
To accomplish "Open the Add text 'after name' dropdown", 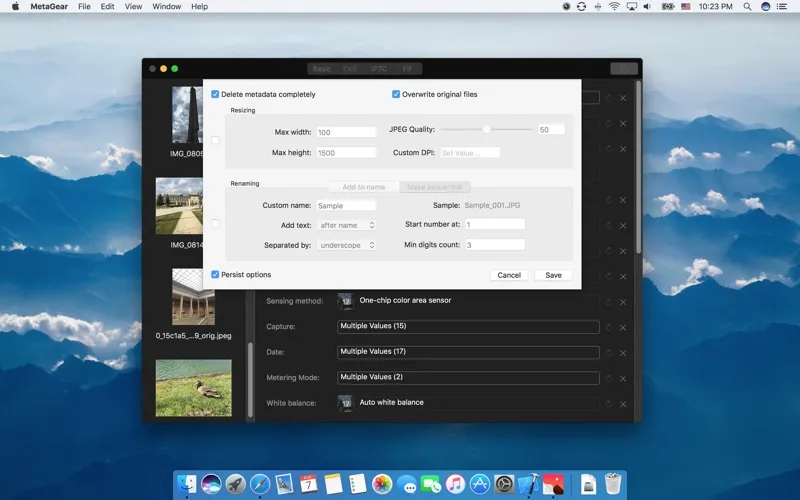I will pyautogui.click(x=346, y=225).
